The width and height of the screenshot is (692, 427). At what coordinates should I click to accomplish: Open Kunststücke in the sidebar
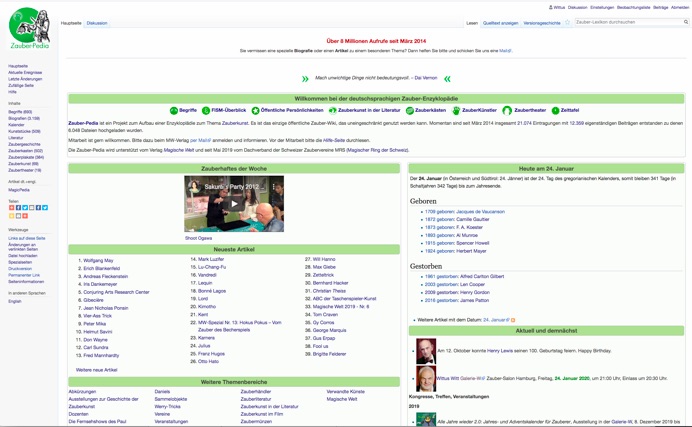24,131
